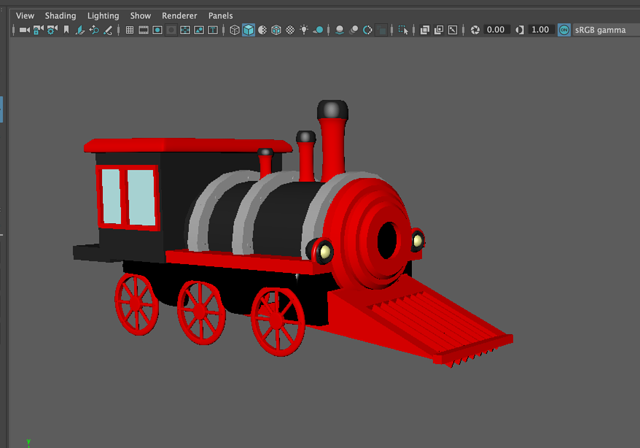640x448 pixels.
Task: Toggle Textured display mode
Action: [x=290, y=30]
